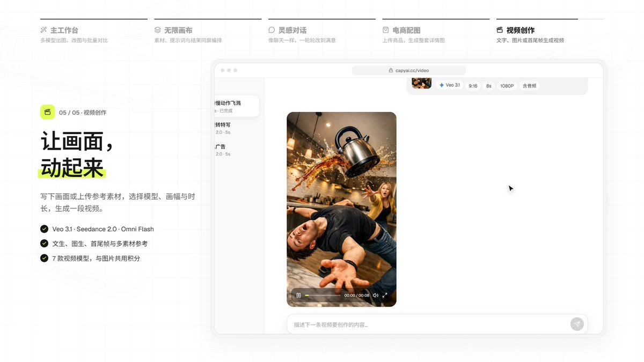This screenshot has width=644, height=362.
Task: Open the reference image thumbnail
Action: [422, 83]
